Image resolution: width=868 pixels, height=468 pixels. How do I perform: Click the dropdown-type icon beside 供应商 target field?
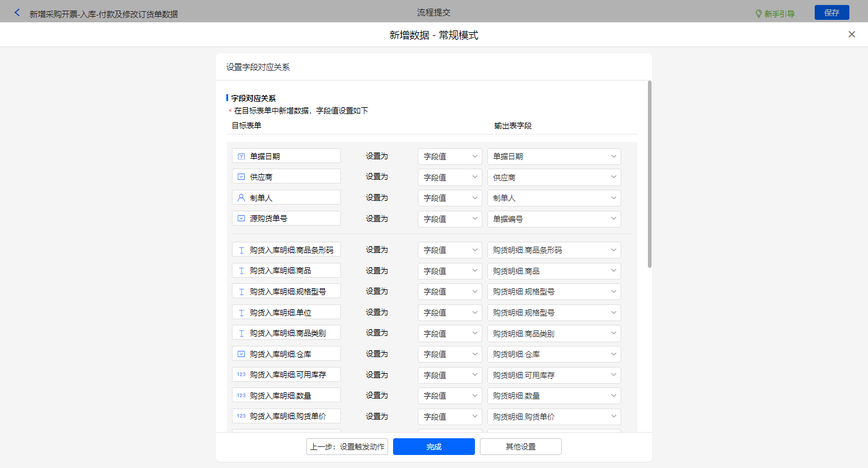pos(241,177)
